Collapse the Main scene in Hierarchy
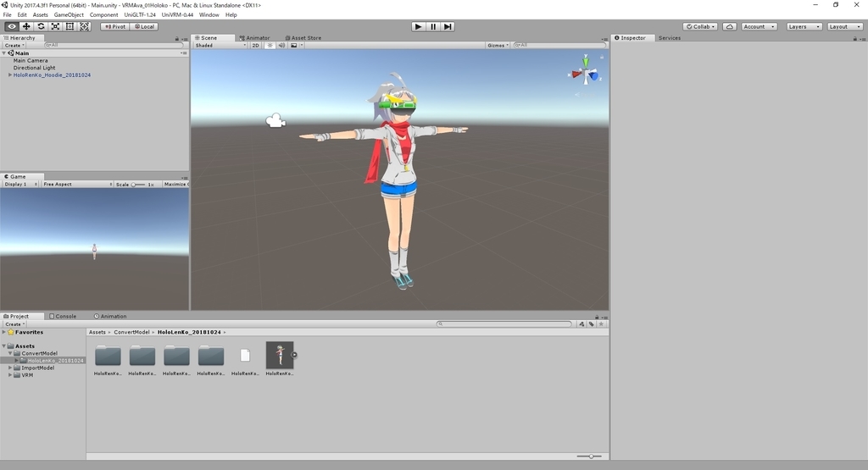The height and width of the screenshot is (470, 868). point(4,53)
